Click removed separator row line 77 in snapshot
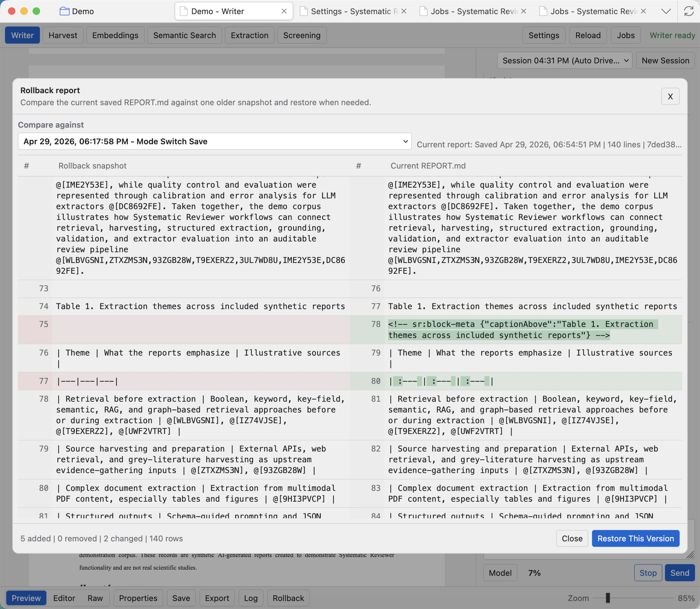Image resolution: width=700 pixels, height=609 pixels. (x=184, y=381)
